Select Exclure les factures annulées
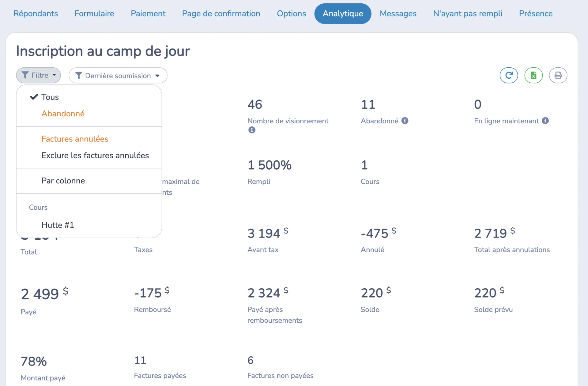Screen dimensions: 588x386 coord(89,156)
